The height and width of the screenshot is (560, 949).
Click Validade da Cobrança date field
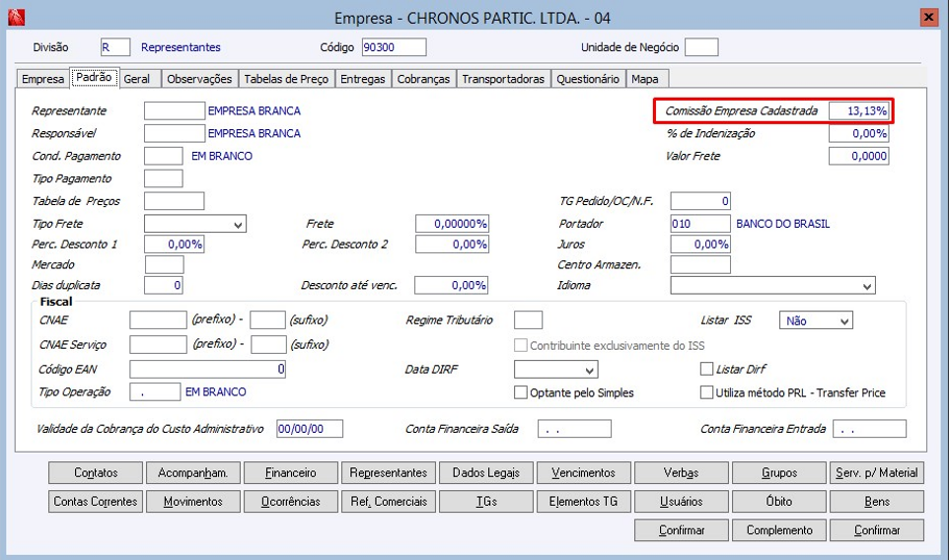[310, 429]
